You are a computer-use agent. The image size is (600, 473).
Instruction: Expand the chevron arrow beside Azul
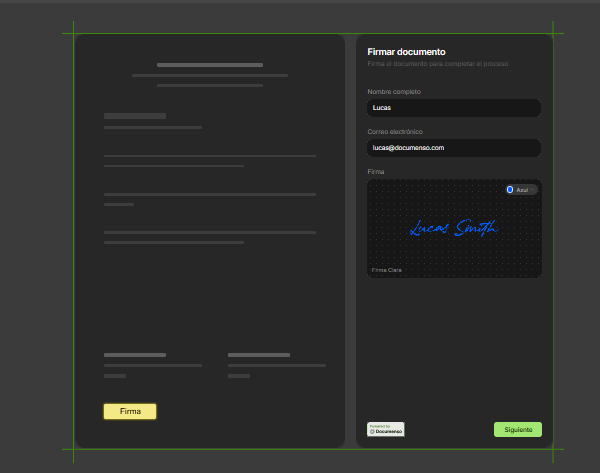pyautogui.click(x=533, y=189)
